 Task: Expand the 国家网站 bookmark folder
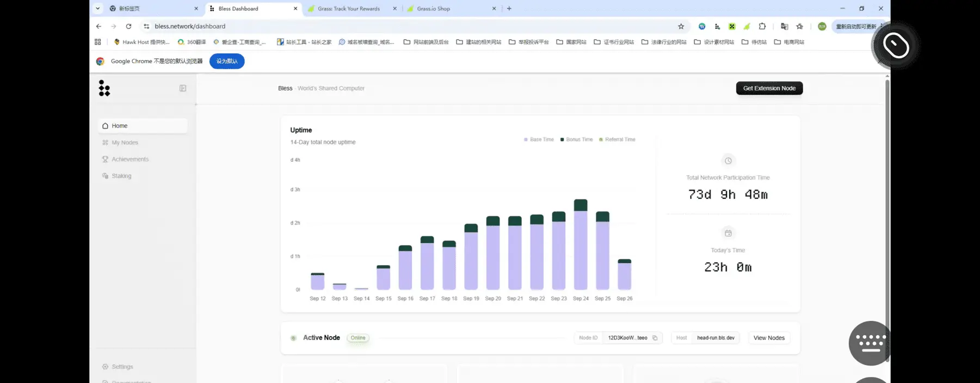(571, 42)
